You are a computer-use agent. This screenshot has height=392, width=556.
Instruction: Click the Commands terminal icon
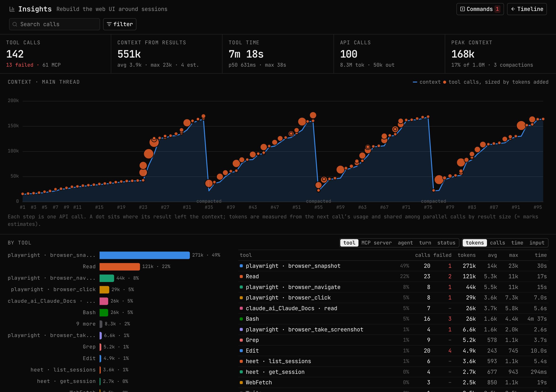click(462, 9)
